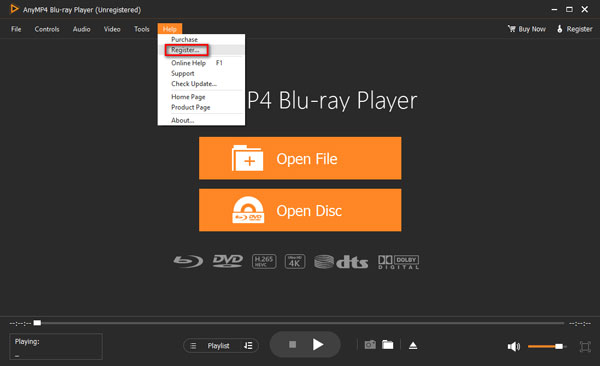Toggle fullscreen mode icon
The image size is (600, 366).
(x=585, y=346)
